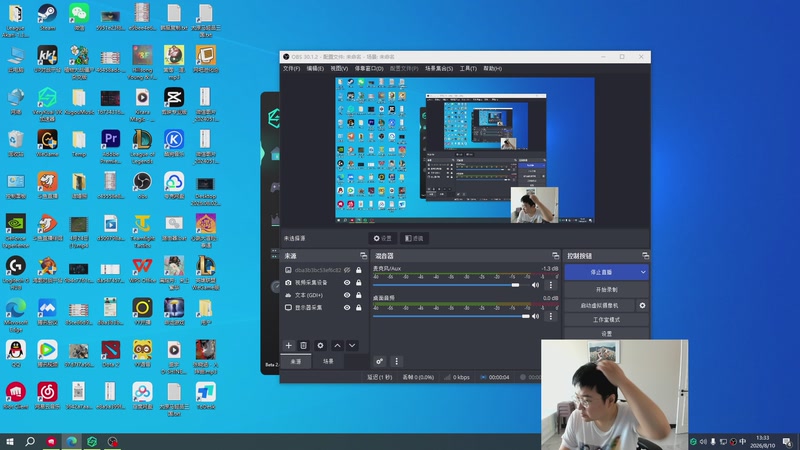Viewport: 800px width, 450px height.
Task: Move selected source down with the arrow
Action: (352, 345)
